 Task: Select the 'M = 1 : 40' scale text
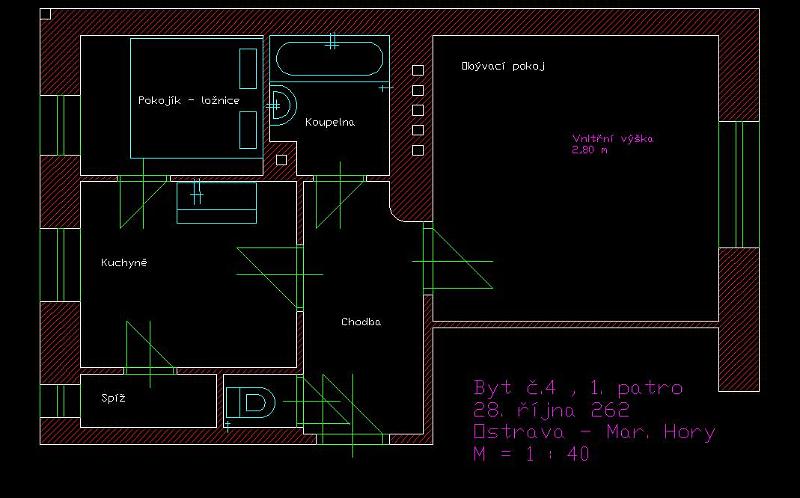(x=530, y=454)
